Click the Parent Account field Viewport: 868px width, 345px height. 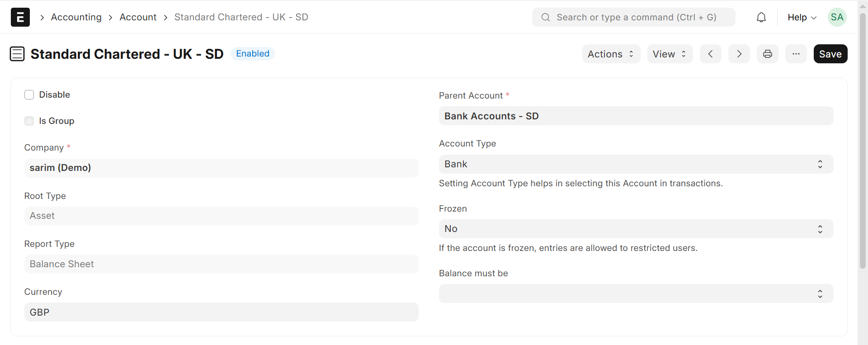point(636,116)
